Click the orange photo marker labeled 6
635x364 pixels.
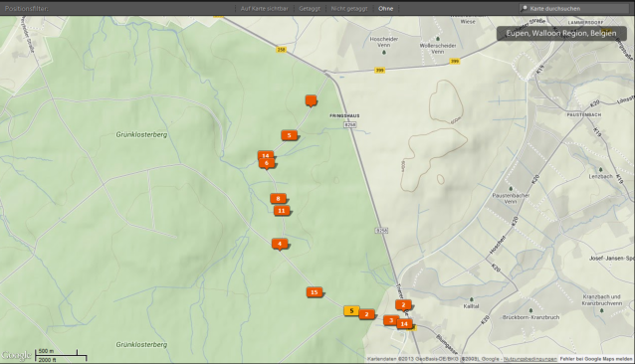267,163
